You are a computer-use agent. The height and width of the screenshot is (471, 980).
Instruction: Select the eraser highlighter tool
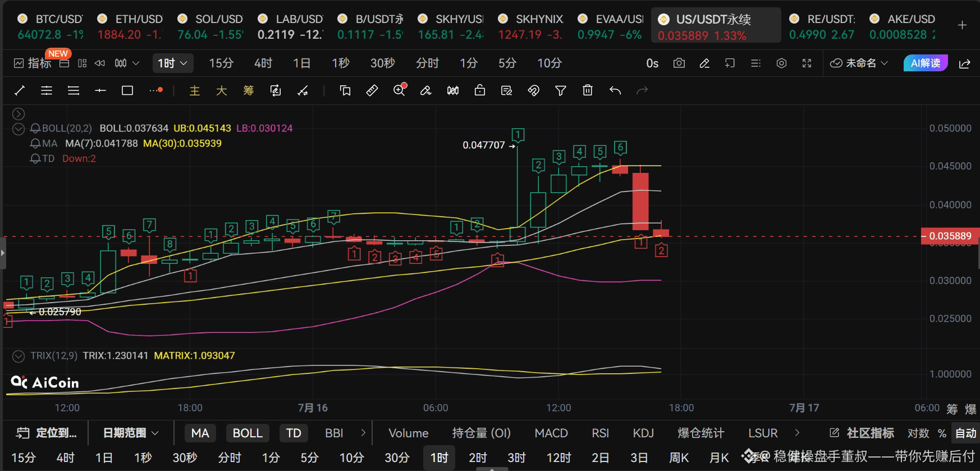click(x=426, y=90)
